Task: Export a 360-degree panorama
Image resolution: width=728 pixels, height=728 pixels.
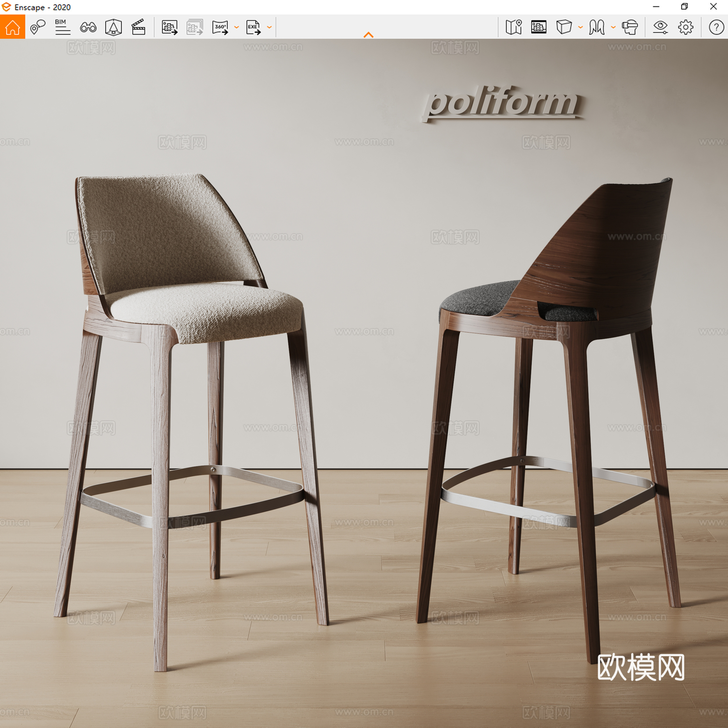Action: (x=221, y=27)
